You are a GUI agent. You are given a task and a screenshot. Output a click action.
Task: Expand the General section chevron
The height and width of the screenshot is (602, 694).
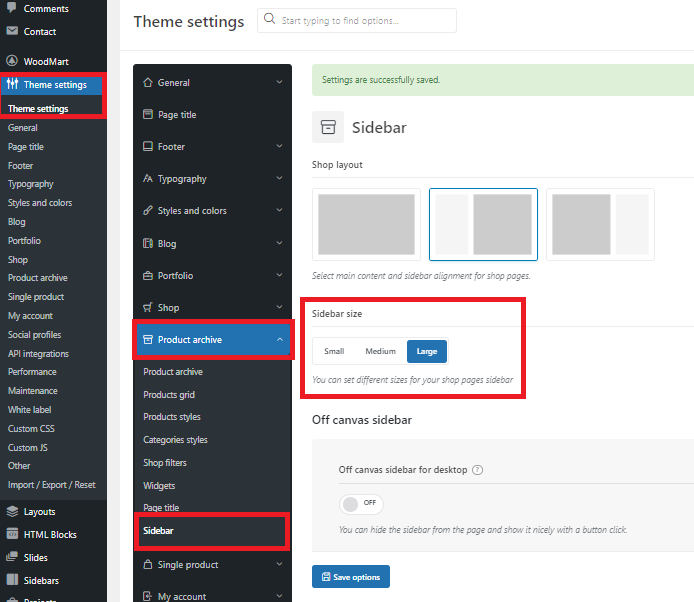279,82
